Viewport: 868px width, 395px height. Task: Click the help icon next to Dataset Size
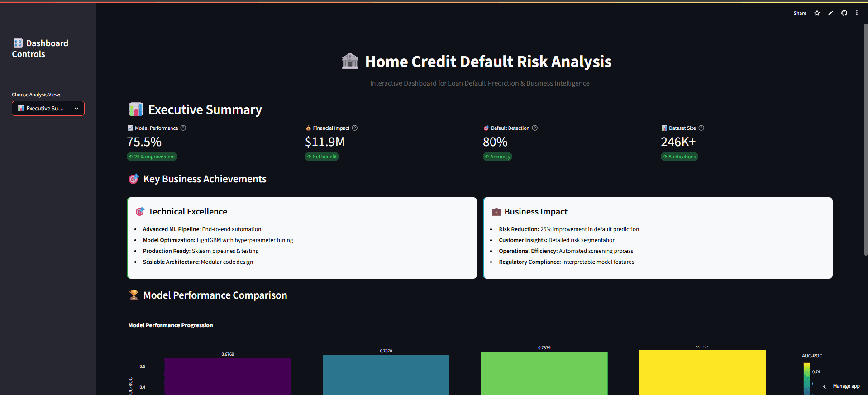701,128
